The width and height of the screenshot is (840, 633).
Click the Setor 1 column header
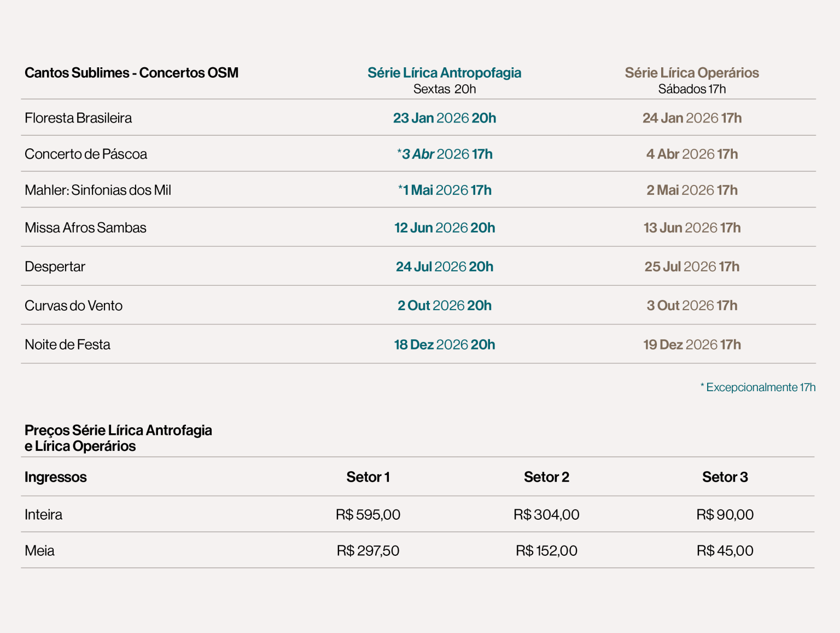click(x=368, y=477)
